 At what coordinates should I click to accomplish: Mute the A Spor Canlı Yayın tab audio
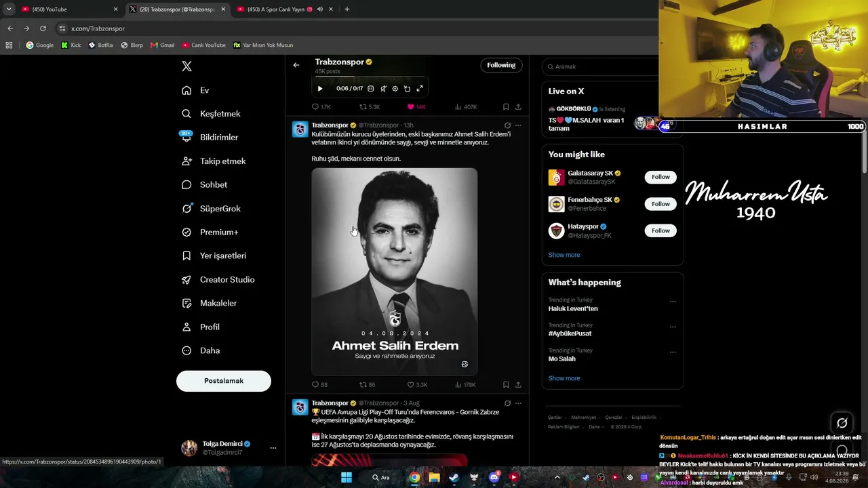319,9
